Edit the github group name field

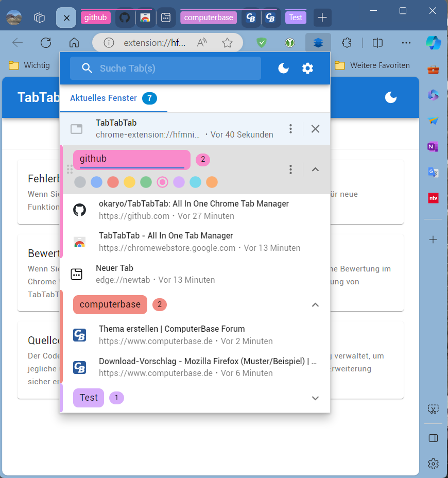coord(132,160)
